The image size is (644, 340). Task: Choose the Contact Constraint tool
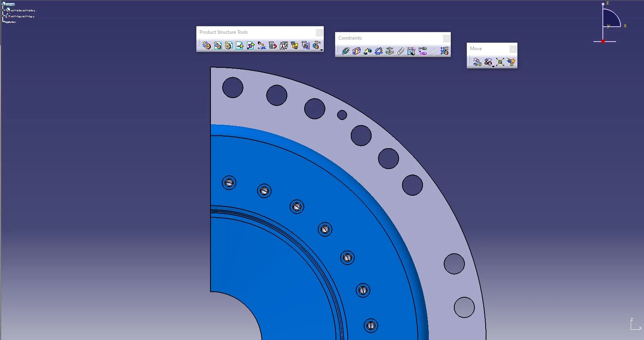356,51
